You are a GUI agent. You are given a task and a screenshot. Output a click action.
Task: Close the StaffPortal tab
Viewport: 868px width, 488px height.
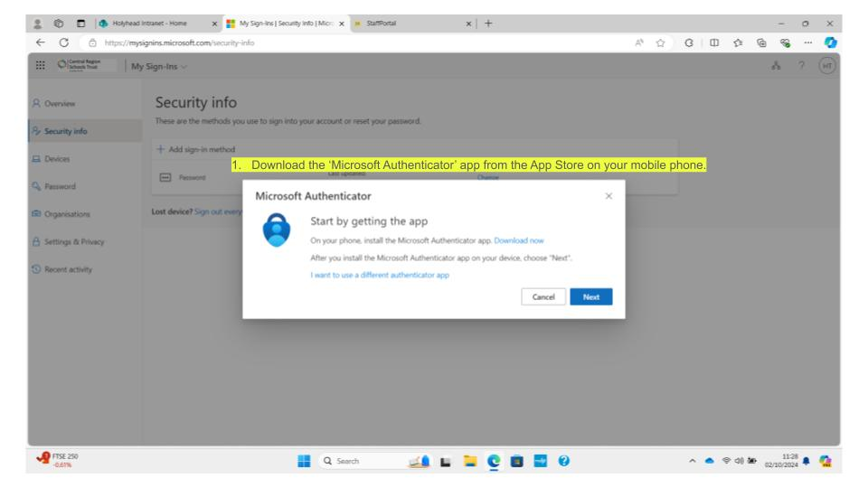tap(469, 23)
